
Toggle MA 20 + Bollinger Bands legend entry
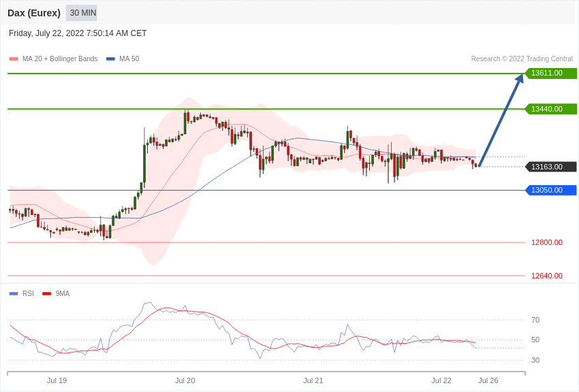(54, 59)
